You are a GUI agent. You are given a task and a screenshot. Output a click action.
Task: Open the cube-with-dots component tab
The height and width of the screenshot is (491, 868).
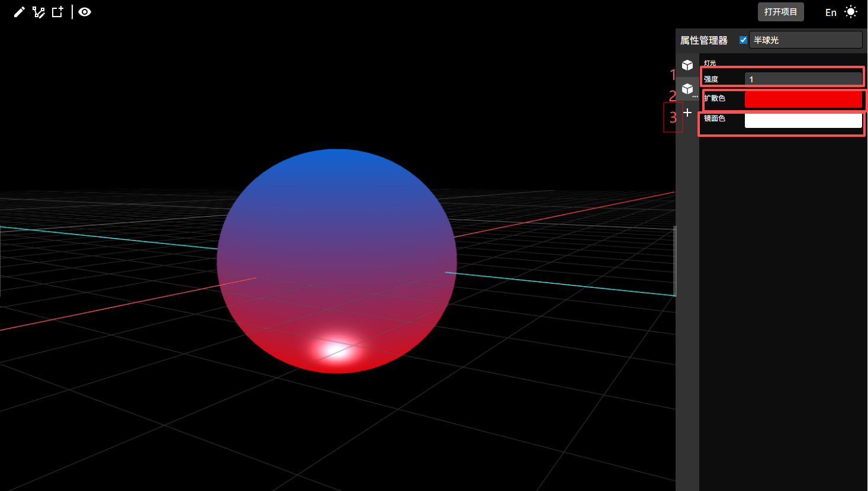[688, 89]
